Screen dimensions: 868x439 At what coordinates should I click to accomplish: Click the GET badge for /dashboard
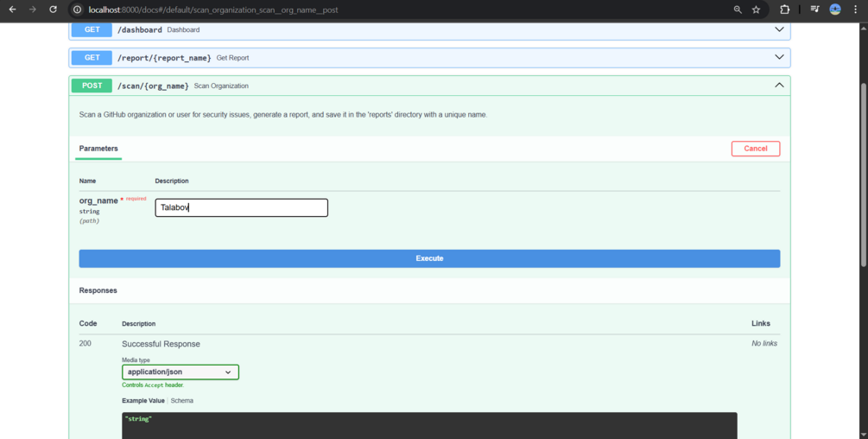pos(92,30)
